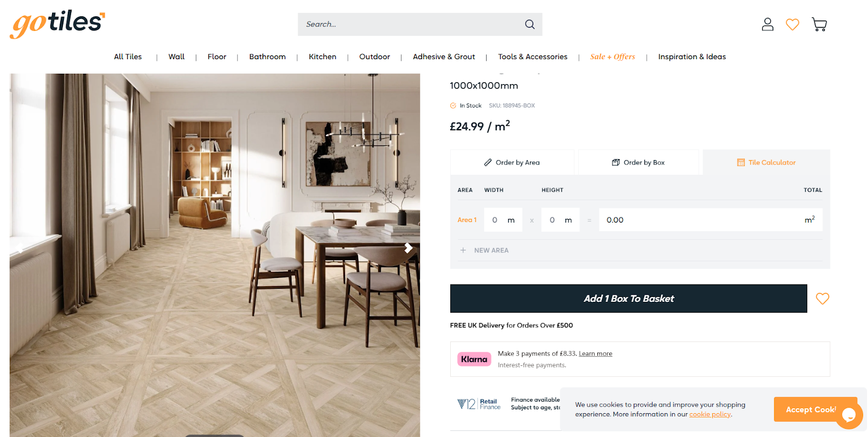
Task: Select the Tile Calculator tab
Action: pyautogui.click(x=767, y=162)
